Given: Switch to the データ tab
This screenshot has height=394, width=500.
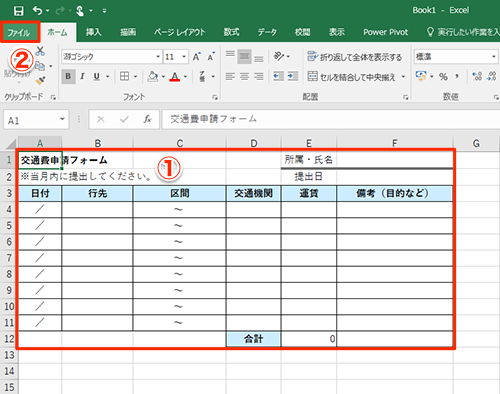Looking at the screenshot, I should tap(267, 32).
